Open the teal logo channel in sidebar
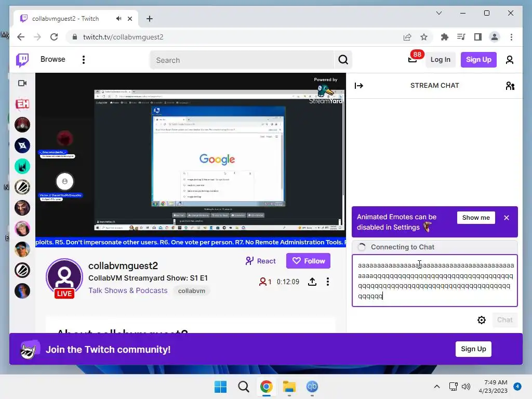 click(22, 167)
